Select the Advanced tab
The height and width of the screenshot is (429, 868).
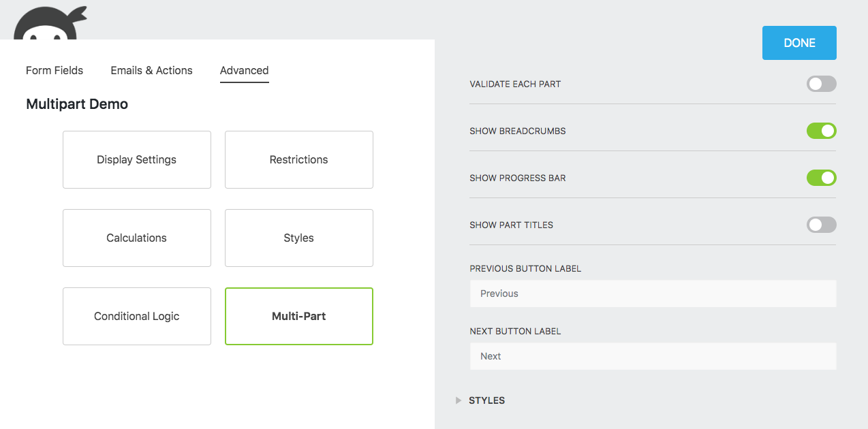click(244, 70)
